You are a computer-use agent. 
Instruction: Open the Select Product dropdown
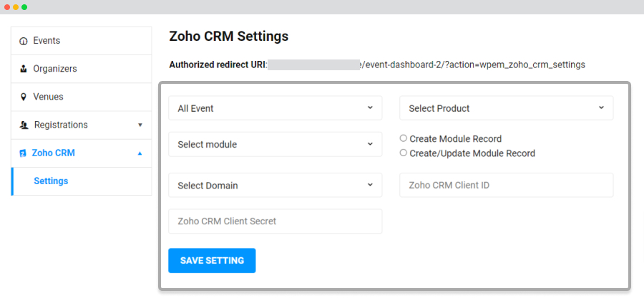507,108
